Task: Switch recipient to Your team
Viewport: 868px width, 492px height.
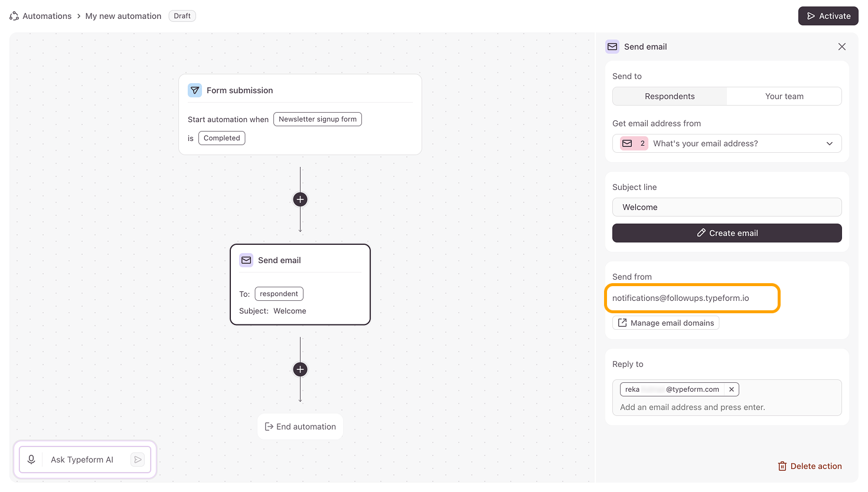Action: coord(784,96)
